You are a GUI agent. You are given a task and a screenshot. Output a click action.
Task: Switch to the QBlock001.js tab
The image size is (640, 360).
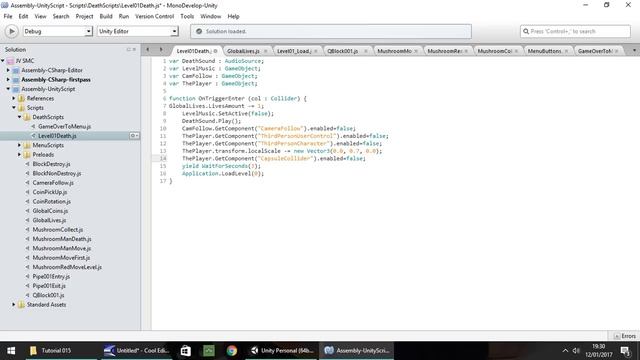(342, 51)
